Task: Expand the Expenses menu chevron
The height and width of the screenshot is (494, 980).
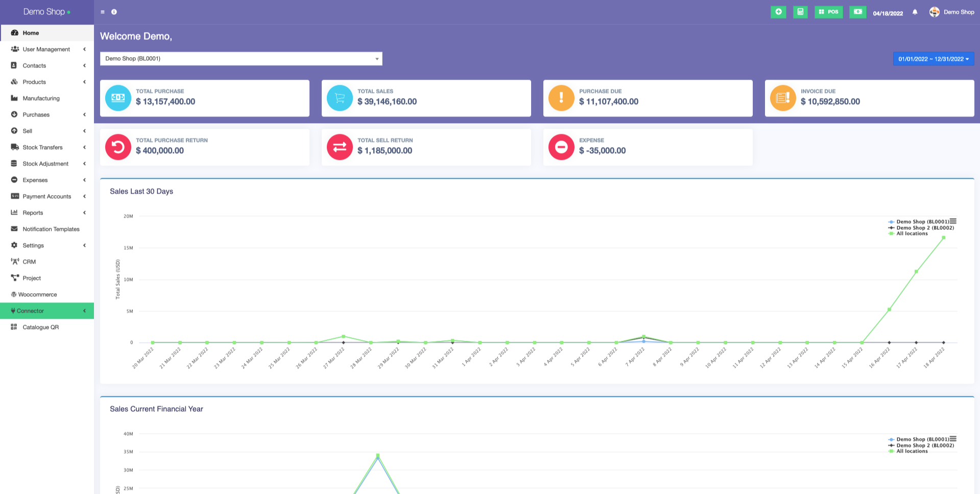Action: [x=84, y=180]
